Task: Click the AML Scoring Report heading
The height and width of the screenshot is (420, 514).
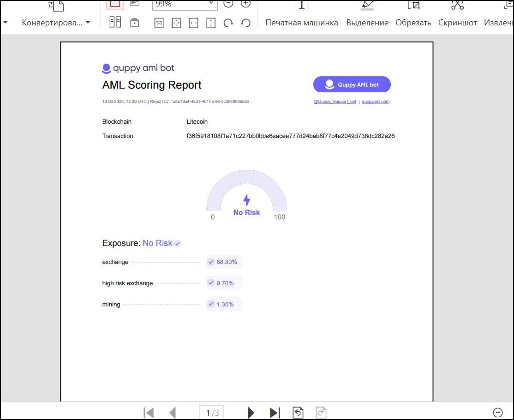Action: 151,85
